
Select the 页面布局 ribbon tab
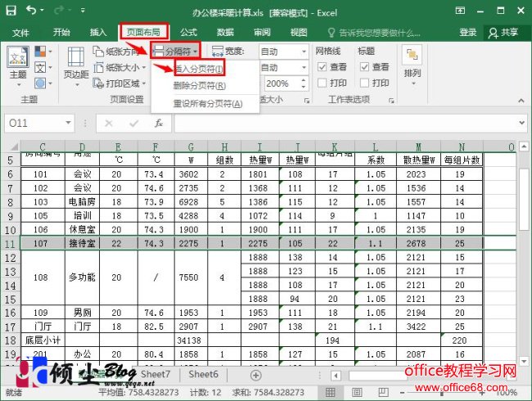[143, 32]
